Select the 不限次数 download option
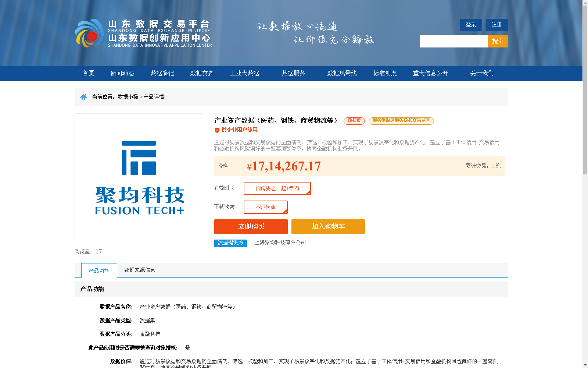Screen dimensions: 588x368 point(266,207)
